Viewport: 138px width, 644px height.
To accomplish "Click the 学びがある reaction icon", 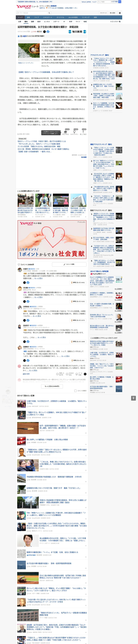I will (x=66, y=132).
